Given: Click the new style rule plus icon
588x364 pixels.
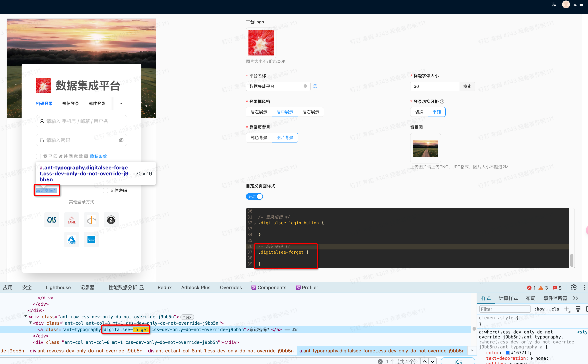Looking at the screenshot, I should click(x=567, y=309).
